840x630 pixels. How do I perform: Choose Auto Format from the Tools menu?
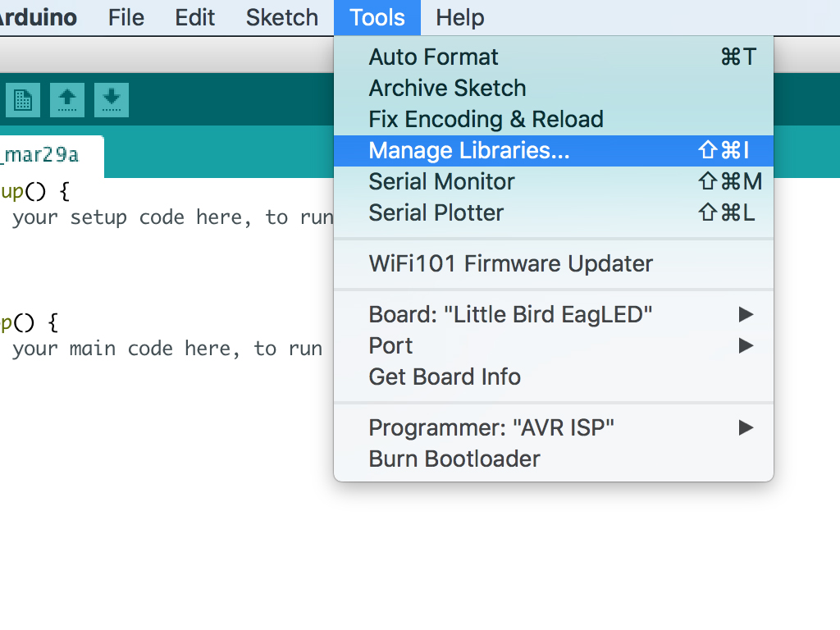[x=554, y=57]
